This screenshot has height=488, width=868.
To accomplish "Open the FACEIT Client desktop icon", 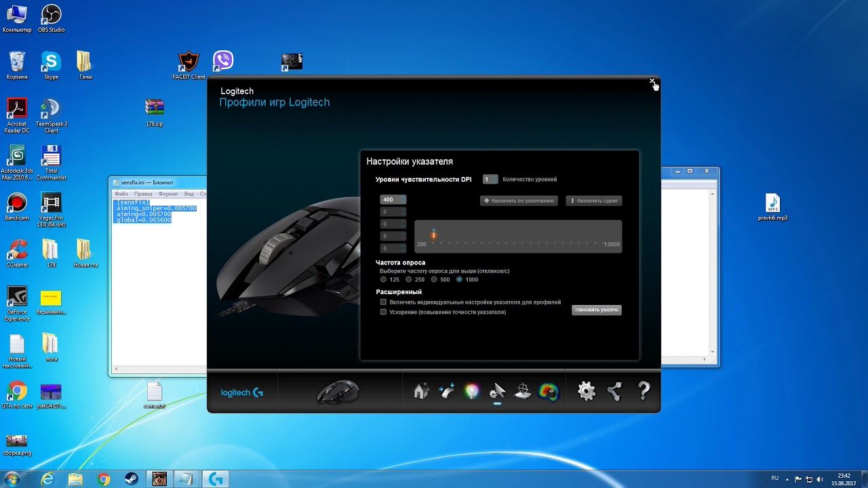I will coord(189,66).
